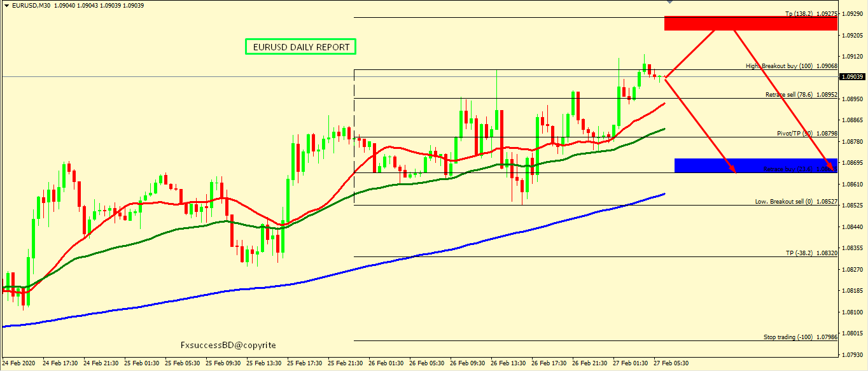Click the 27 Feb 05:30 time axis label

[x=671, y=363]
